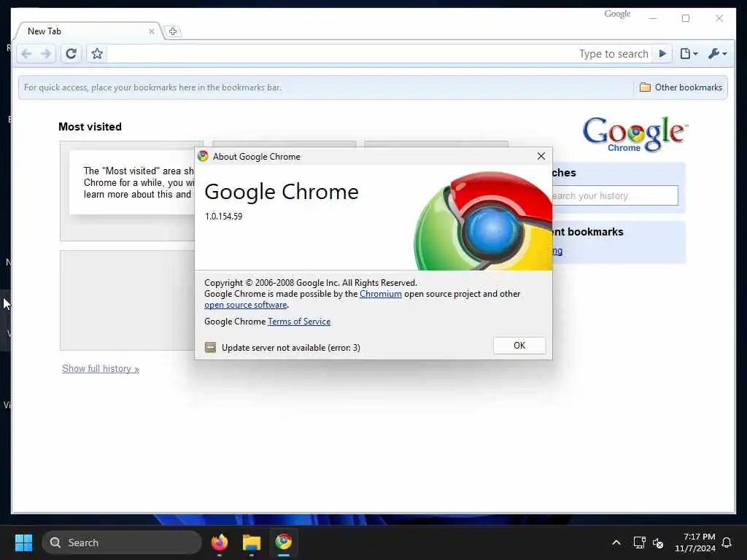
Task: Open File Explorer from the taskbar
Action: 252,542
